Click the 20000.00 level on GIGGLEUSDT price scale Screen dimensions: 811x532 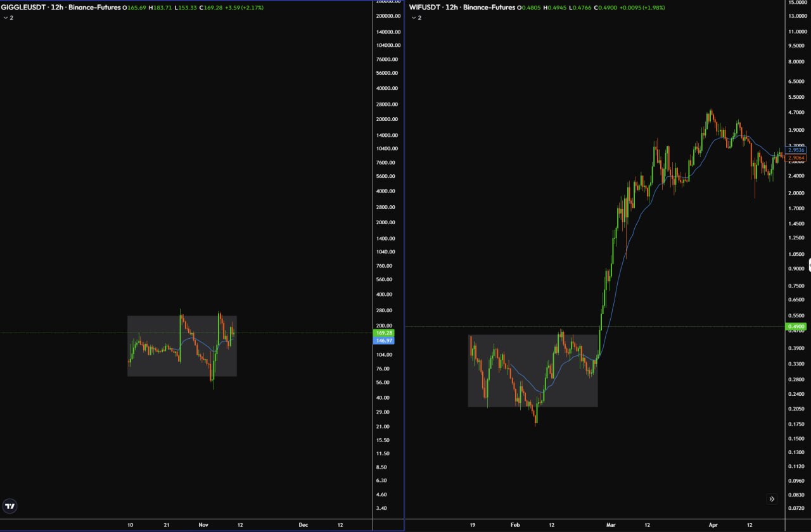[386, 120]
